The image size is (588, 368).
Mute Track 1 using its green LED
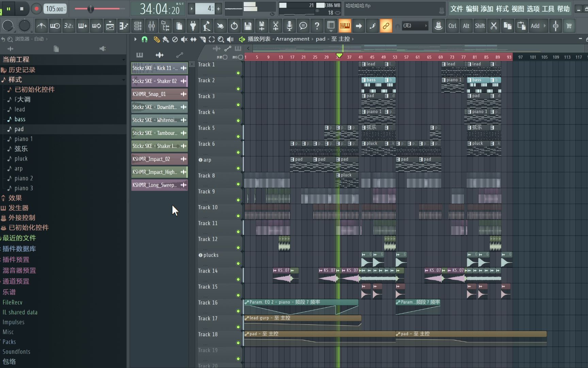tap(238, 73)
